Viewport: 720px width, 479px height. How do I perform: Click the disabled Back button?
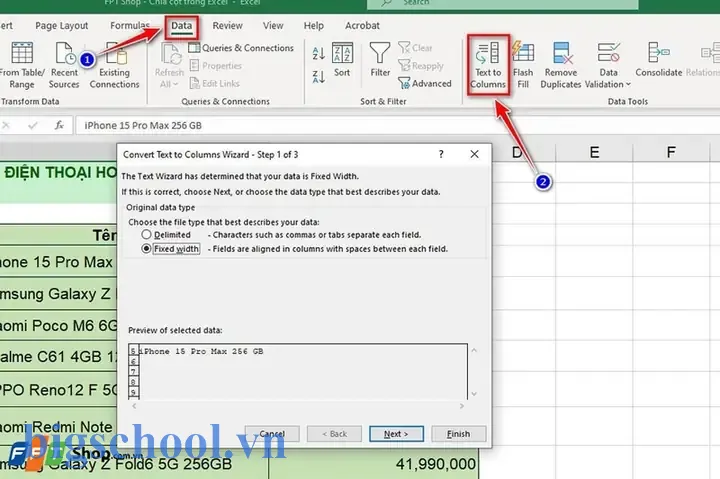(x=334, y=434)
